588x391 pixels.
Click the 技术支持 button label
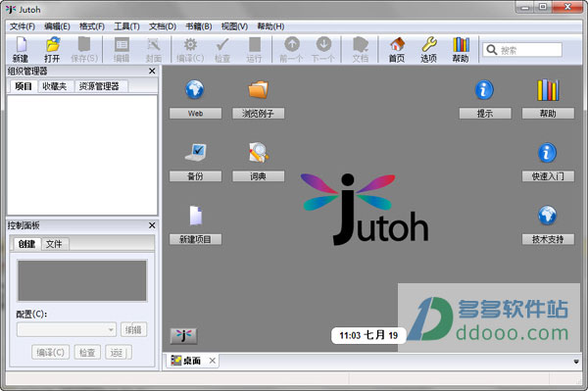click(548, 239)
